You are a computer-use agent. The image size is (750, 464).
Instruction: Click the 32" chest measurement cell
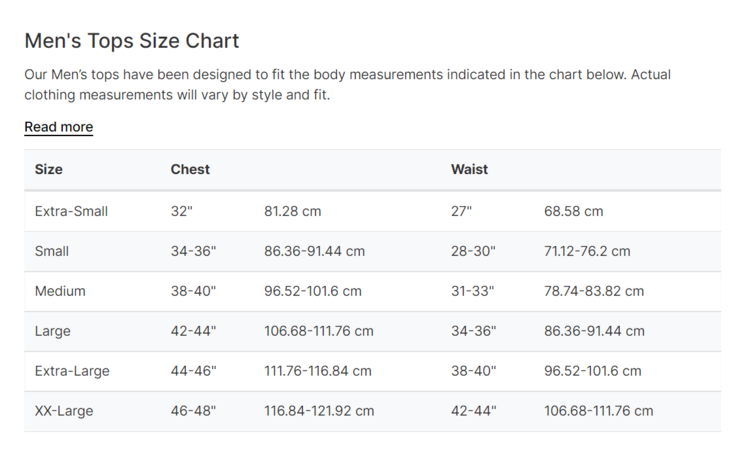click(182, 212)
